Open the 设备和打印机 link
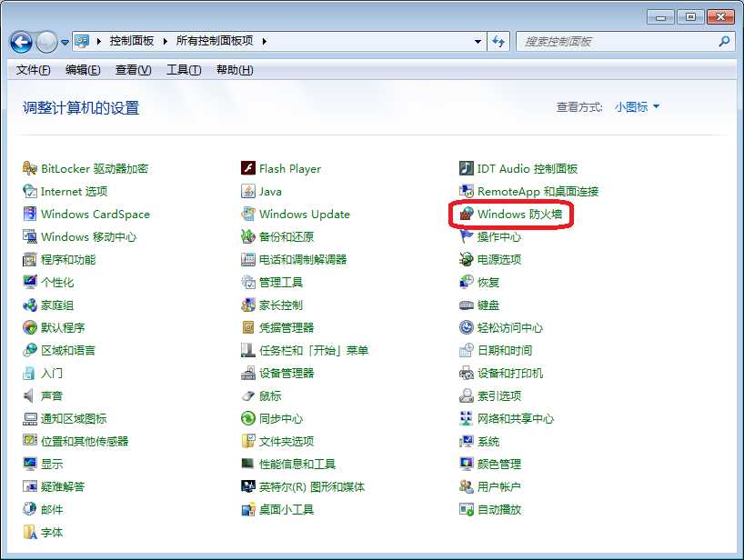 click(510, 373)
